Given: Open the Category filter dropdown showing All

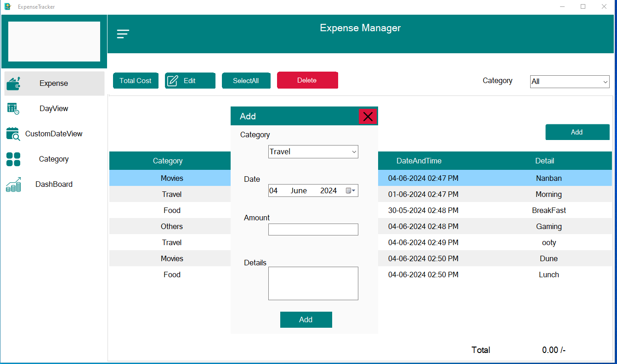Looking at the screenshot, I should [605, 82].
